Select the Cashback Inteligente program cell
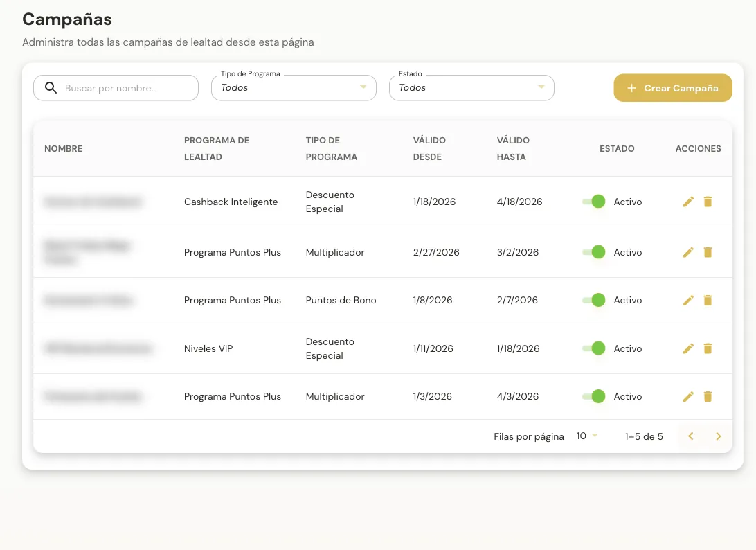The image size is (756, 550). [x=231, y=202]
